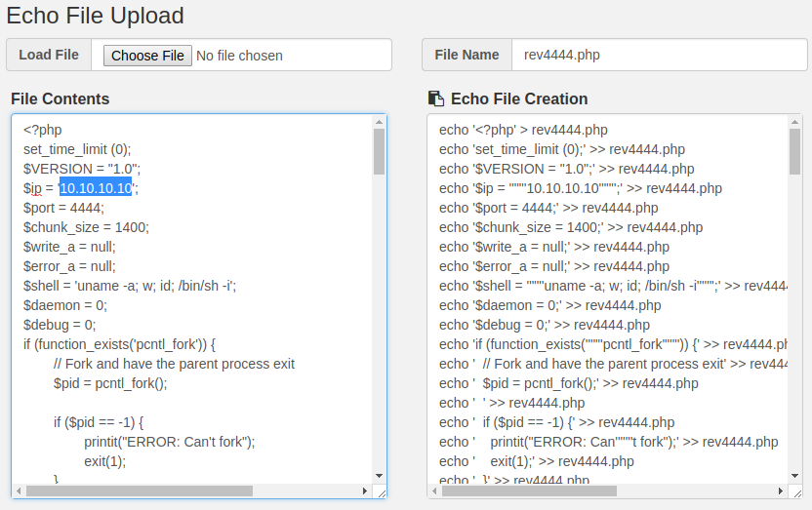Click the echo 'if (function_exists' output line

tap(613, 344)
